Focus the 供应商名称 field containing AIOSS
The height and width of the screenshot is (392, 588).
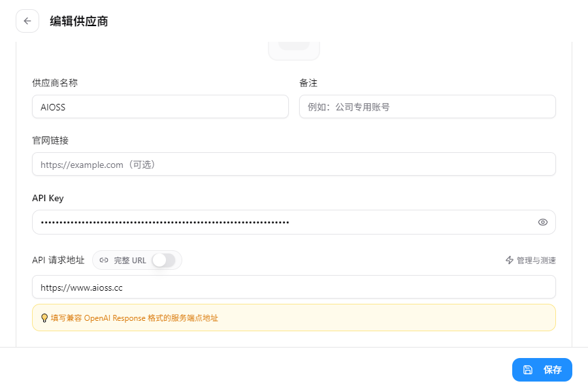click(x=160, y=107)
